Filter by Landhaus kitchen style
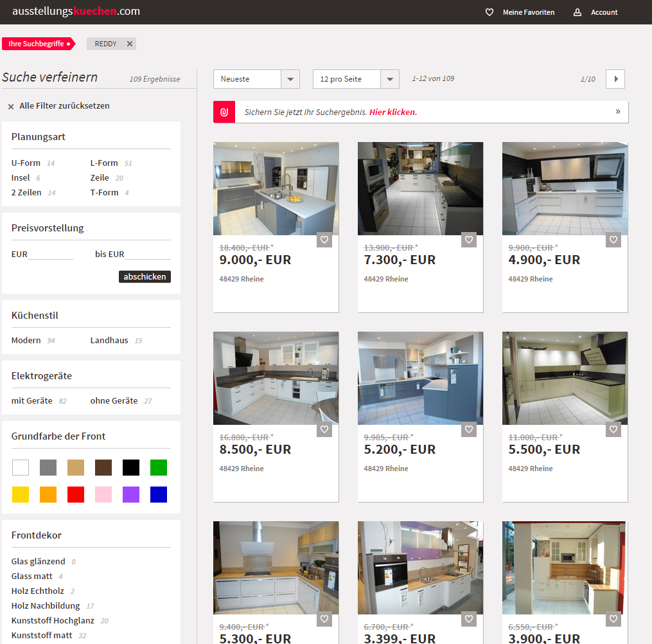This screenshot has height=644, width=652. [109, 340]
